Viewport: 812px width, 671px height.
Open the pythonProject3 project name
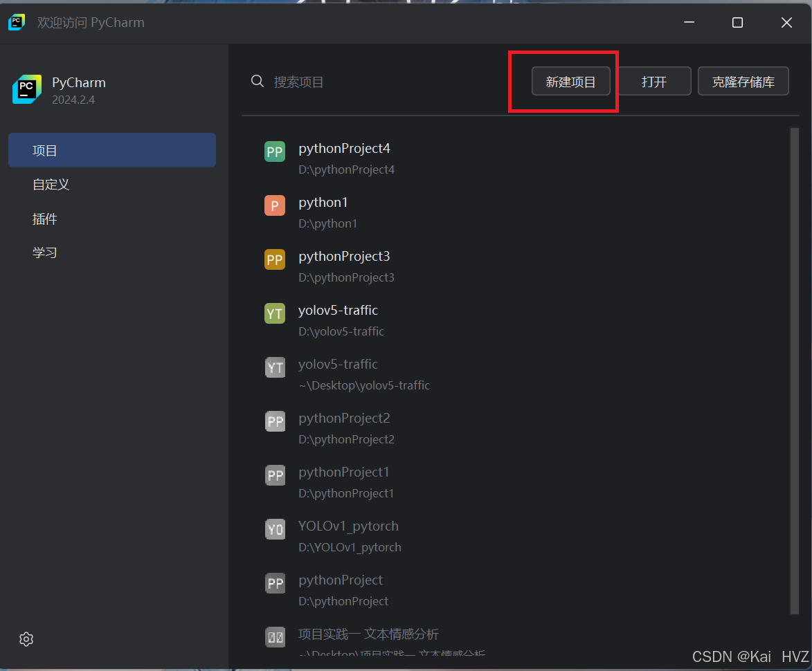pyautogui.click(x=344, y=257)
